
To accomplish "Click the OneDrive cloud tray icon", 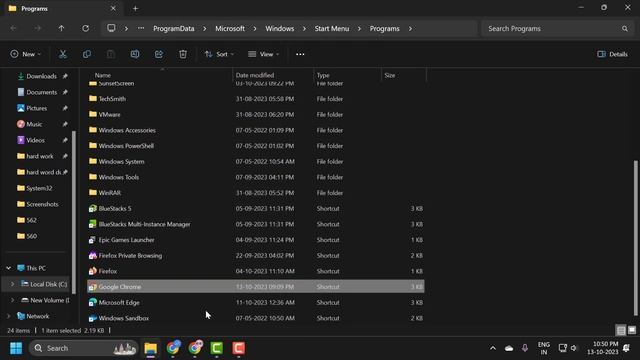I will point(509,348).
